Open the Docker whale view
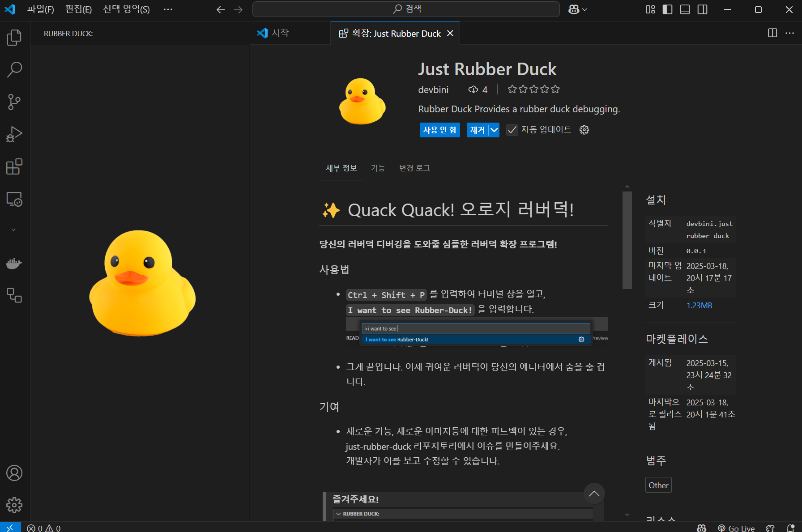Image resolution: width=802 pixels, height=532 pixels. click(14, 263)
